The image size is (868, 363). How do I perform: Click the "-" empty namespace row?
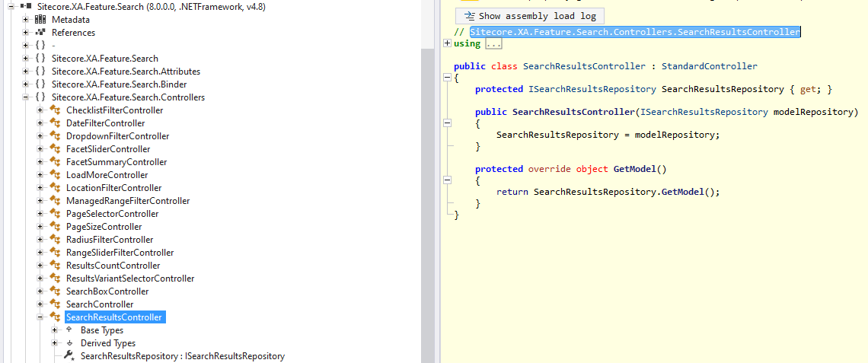pos(53,46)
